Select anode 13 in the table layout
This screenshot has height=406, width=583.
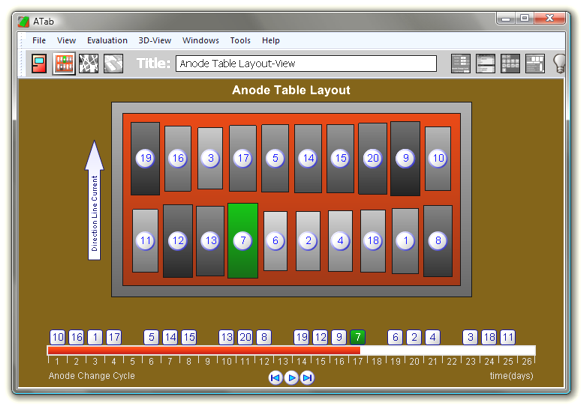pos(210,241)
